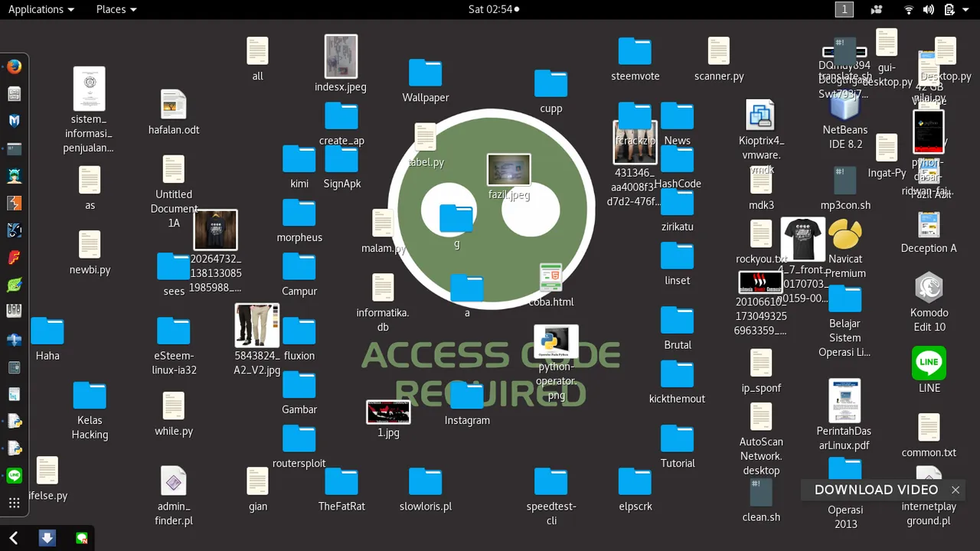This screenshot has height=551, width=980.
Task: Open the routersploit folder
Action: (x=299, y=439)
